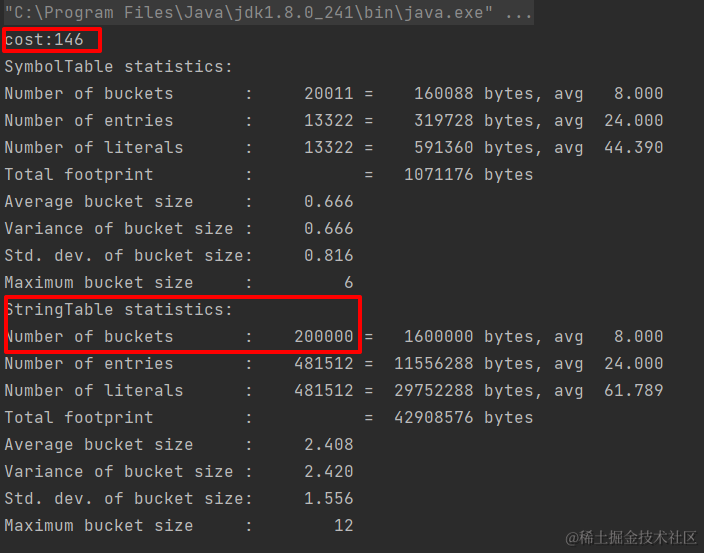Click the avg 61.789 value

point(634,391)
